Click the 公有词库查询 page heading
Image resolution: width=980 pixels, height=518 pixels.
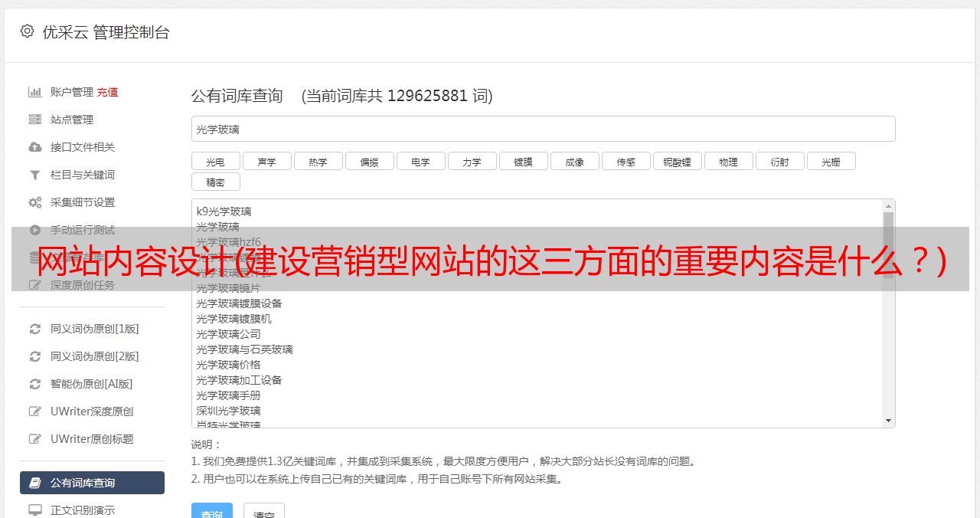point(237,96)
